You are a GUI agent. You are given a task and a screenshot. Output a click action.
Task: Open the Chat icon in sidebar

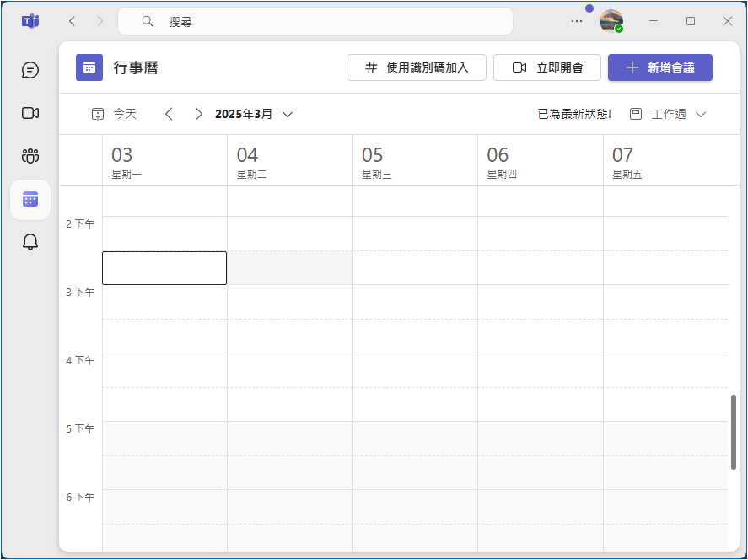pyautogui.click(x=30, y=70)
